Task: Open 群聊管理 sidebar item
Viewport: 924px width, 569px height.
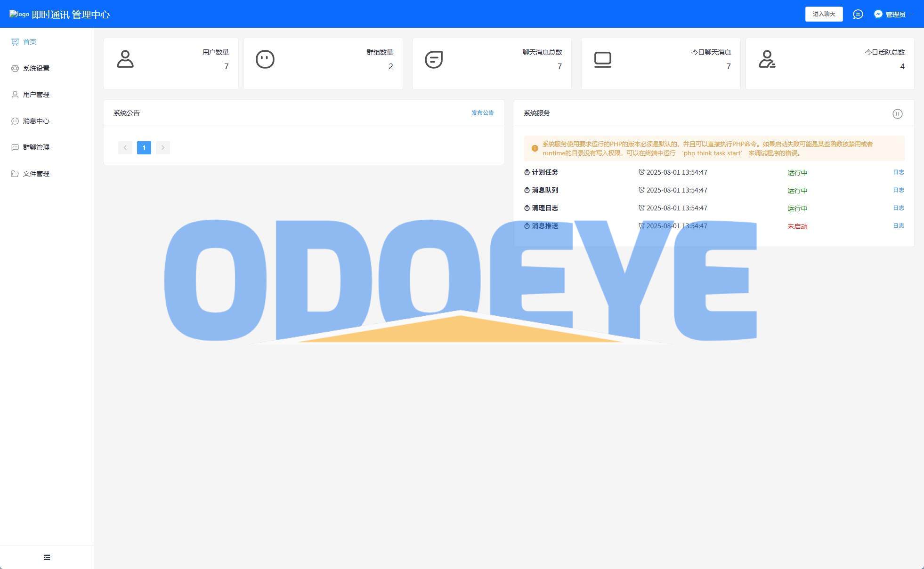Action: [36, 147]
